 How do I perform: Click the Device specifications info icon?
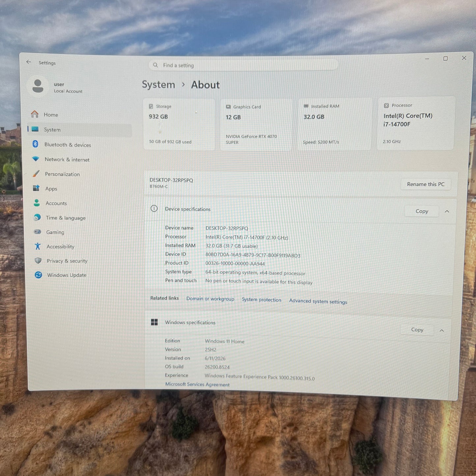154,209
